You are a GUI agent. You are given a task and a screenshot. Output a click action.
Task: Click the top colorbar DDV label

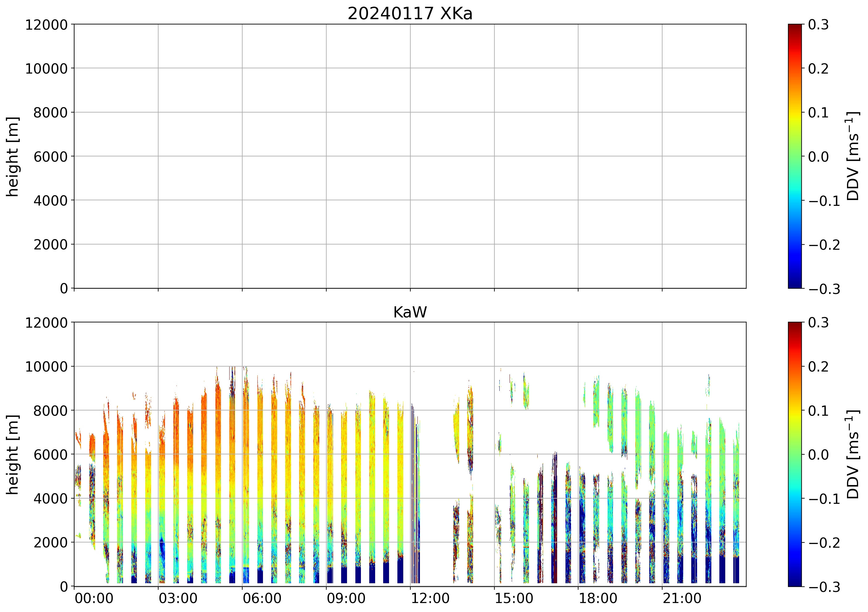click(x=853, y=156)
